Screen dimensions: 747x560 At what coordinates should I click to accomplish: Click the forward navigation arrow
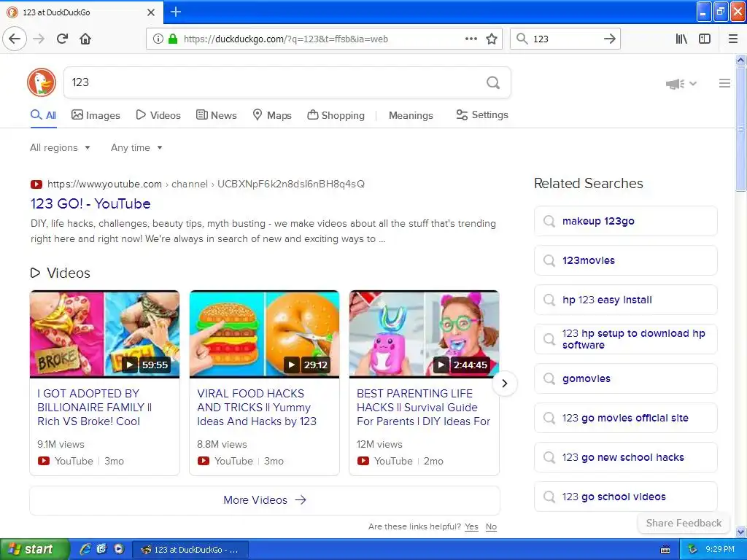pos(39,39)
